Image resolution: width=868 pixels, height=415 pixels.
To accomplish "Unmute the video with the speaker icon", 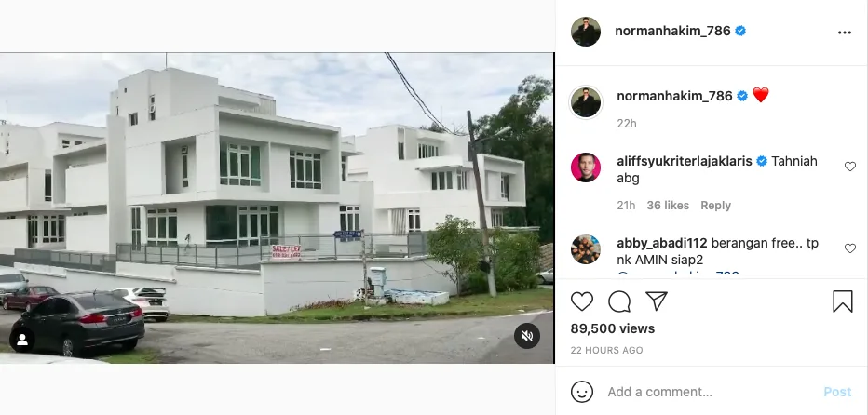I will click(x=527, y=335).
